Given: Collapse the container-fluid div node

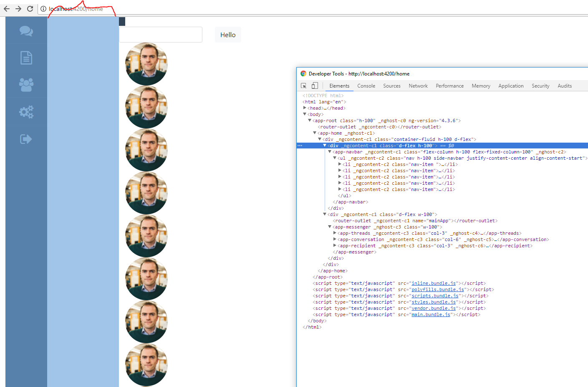Looking at the screenshot, I should pyautogui.click(x=320, y=139).
